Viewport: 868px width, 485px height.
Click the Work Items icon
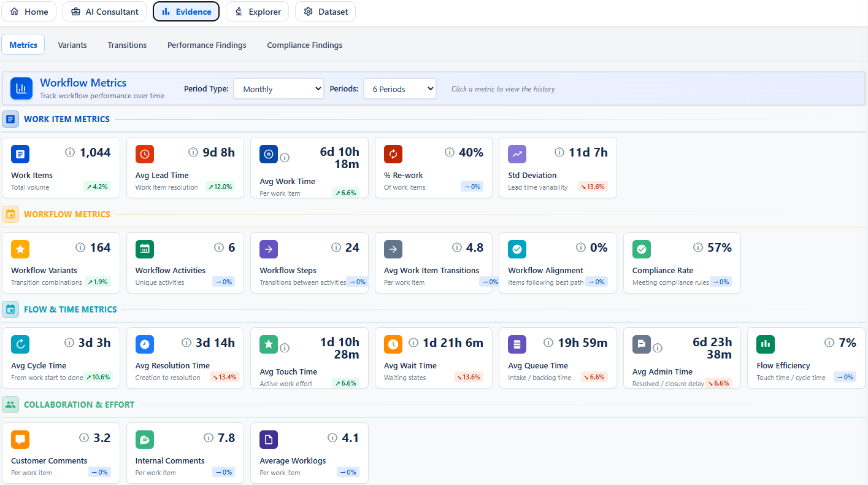pos(20,153)
